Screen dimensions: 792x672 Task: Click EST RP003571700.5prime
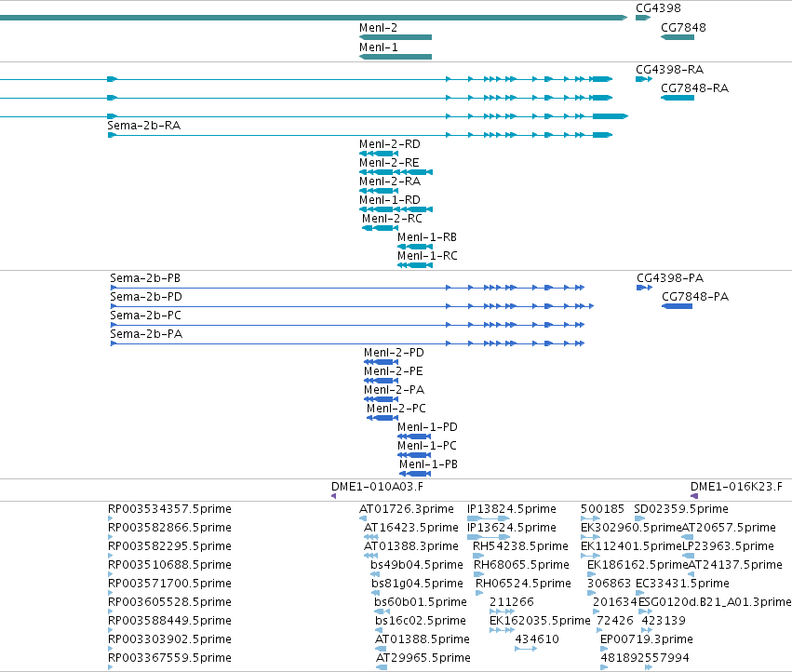(111, 593)
